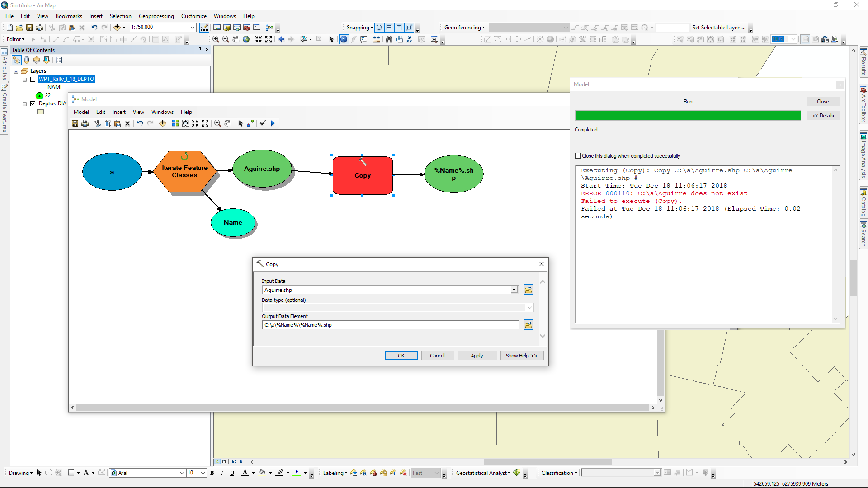868x488 pixels.
Task: Open the Customize menu in ArcMap
Action: click(194, 16)
